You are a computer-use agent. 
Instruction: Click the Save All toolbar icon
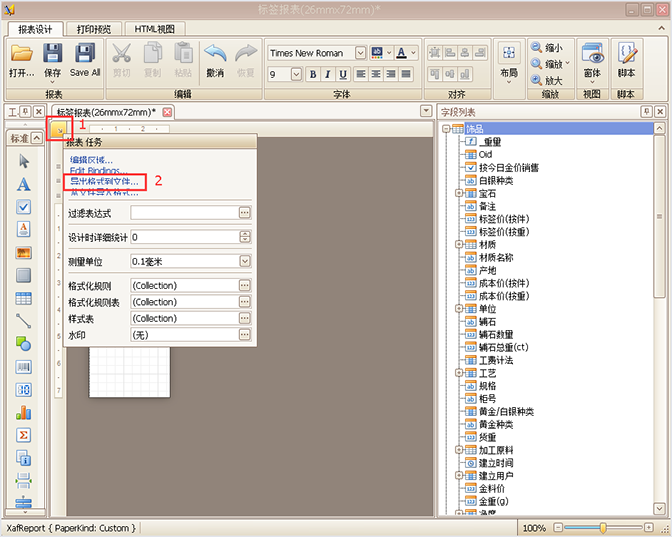click(x=85, y=55)
